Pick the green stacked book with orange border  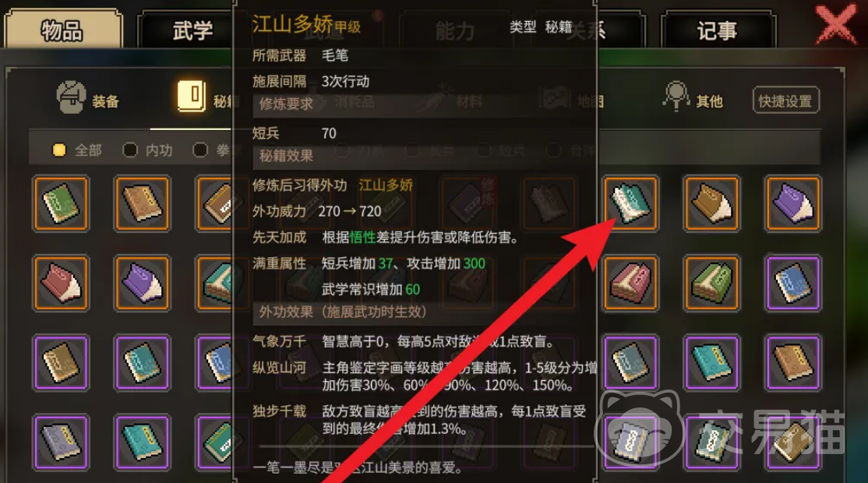pos(711,283)
